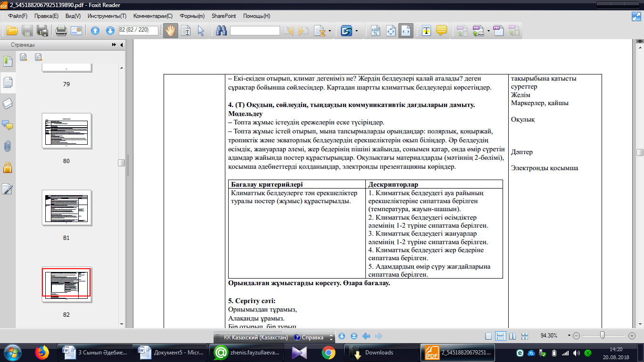The height and width of the screenshot is (362, 644).
Task: Collapse the Pages navigation panel
Action: pyautogui.click(x=122, y=45)
